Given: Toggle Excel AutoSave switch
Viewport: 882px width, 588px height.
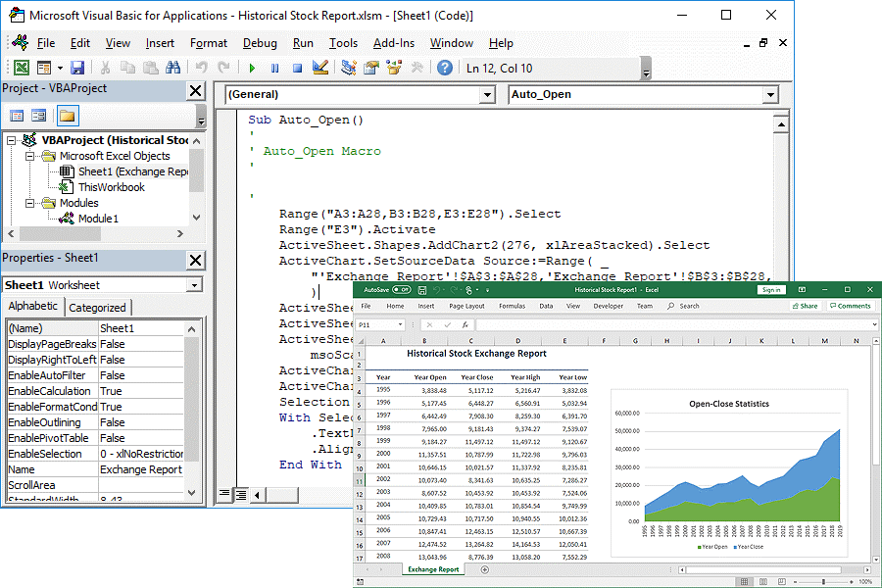Looking at the screenshot, I should pos(401,290).
